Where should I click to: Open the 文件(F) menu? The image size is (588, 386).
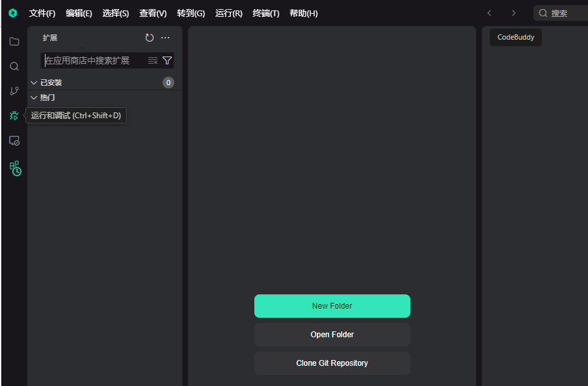coord(42,14)
